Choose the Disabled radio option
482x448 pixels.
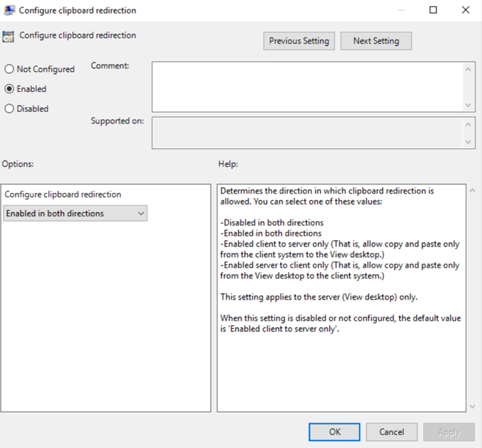pyautogui.click(x=9, y=109)
